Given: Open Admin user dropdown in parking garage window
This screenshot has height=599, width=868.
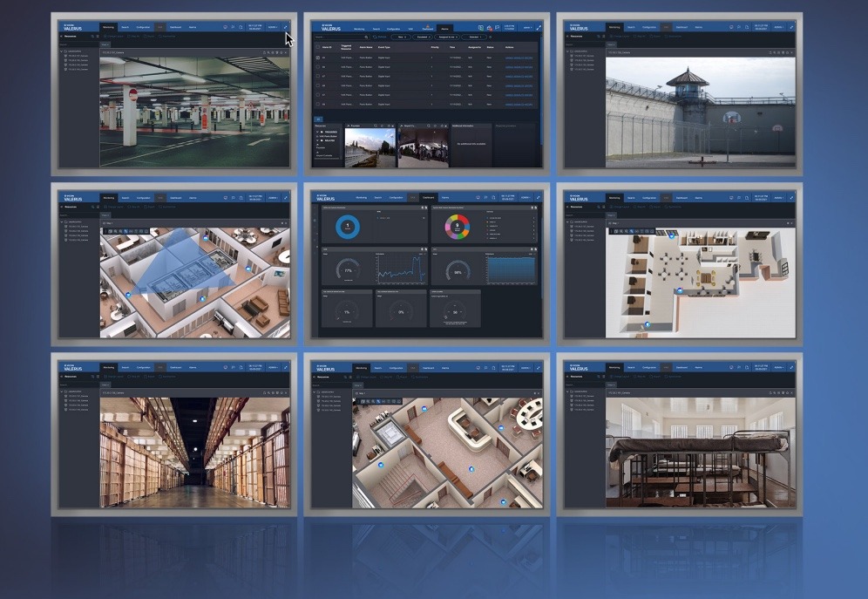Looking at the screenshot, I should point(273,27).
